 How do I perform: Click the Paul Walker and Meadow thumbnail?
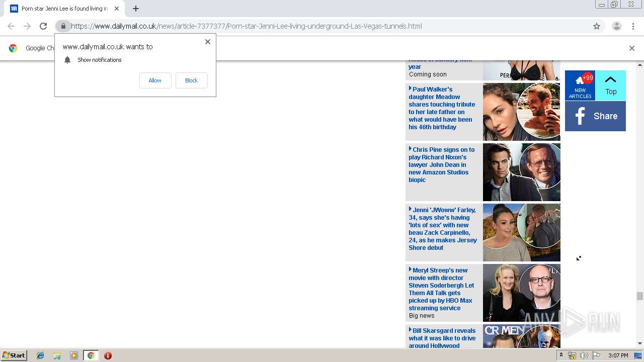pos(522,112)
